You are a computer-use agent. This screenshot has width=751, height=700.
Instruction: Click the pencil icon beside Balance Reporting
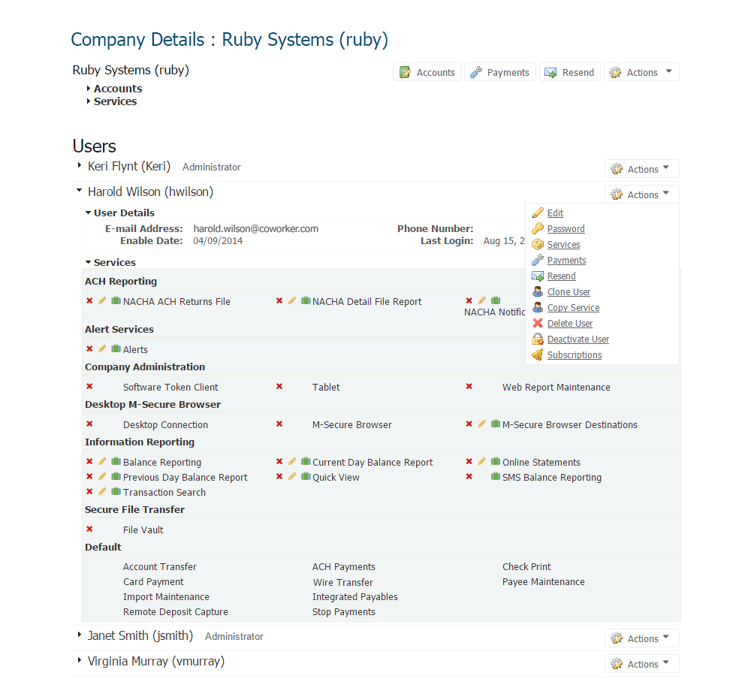point(102,461)
